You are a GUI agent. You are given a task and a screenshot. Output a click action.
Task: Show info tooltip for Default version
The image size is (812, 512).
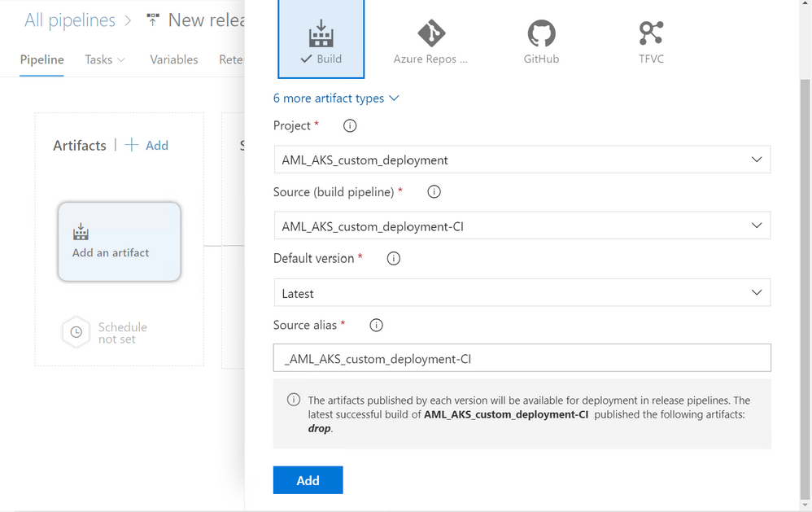coord(394,258)
